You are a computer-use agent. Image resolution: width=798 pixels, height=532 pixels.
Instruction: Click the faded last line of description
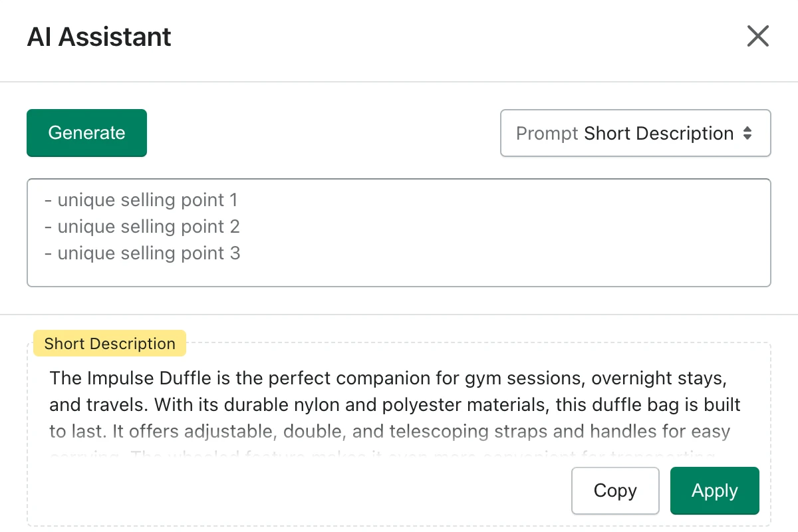tap(382, 457)
